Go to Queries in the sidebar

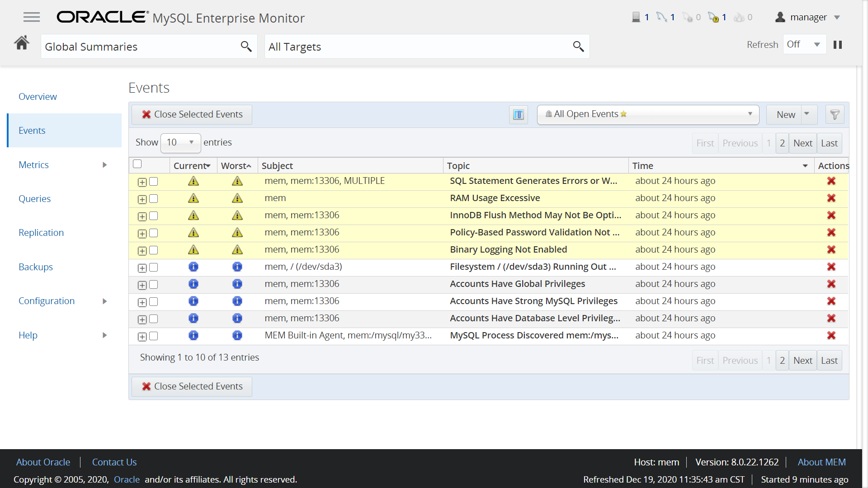(34, 199)
